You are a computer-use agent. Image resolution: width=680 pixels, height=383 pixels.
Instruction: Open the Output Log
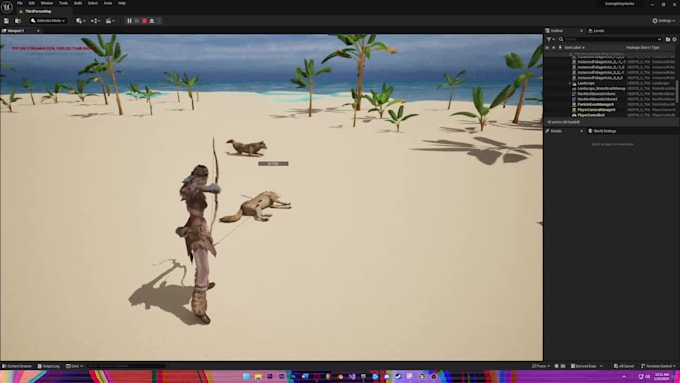pos(49,366)
